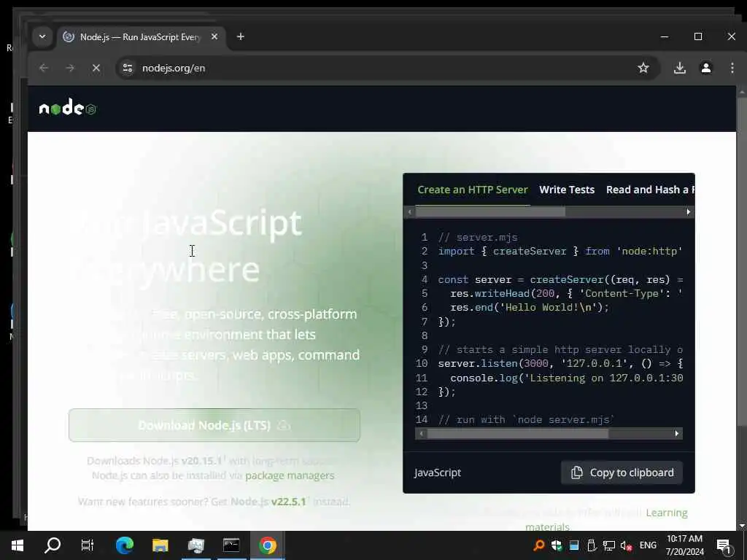Bookmark this page with star icon
The width and height of the screenshot is (747, 560).
643,68
